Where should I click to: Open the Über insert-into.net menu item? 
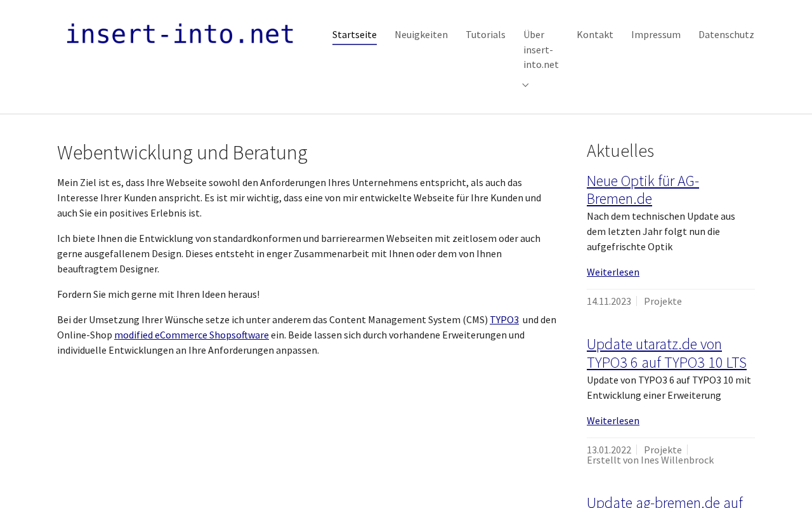[541, 50]
